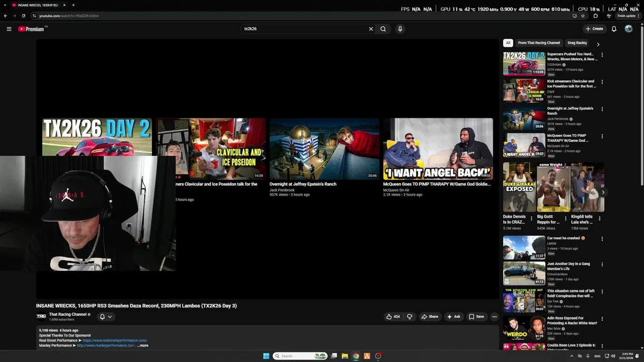Click the browser address bar URL

(x=69, y=16)
